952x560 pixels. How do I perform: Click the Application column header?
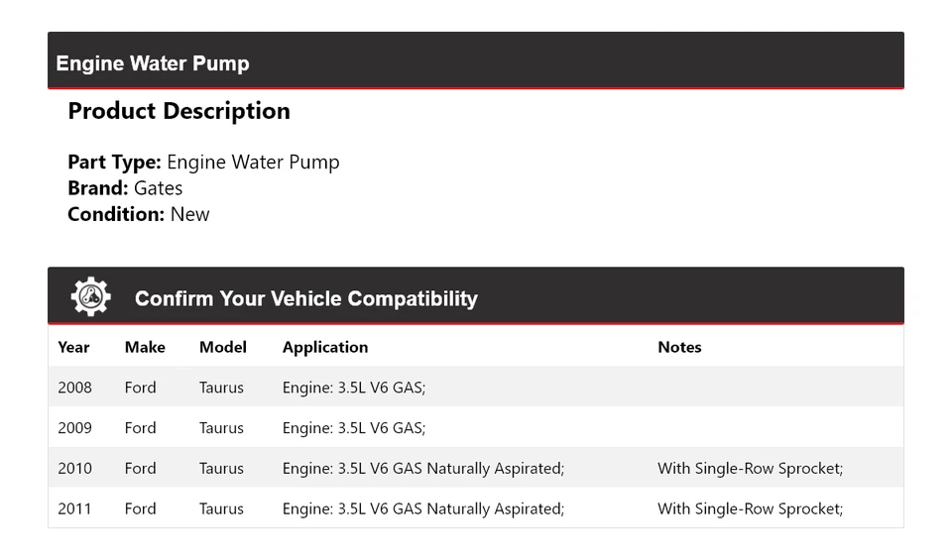[x=325, y=347]
